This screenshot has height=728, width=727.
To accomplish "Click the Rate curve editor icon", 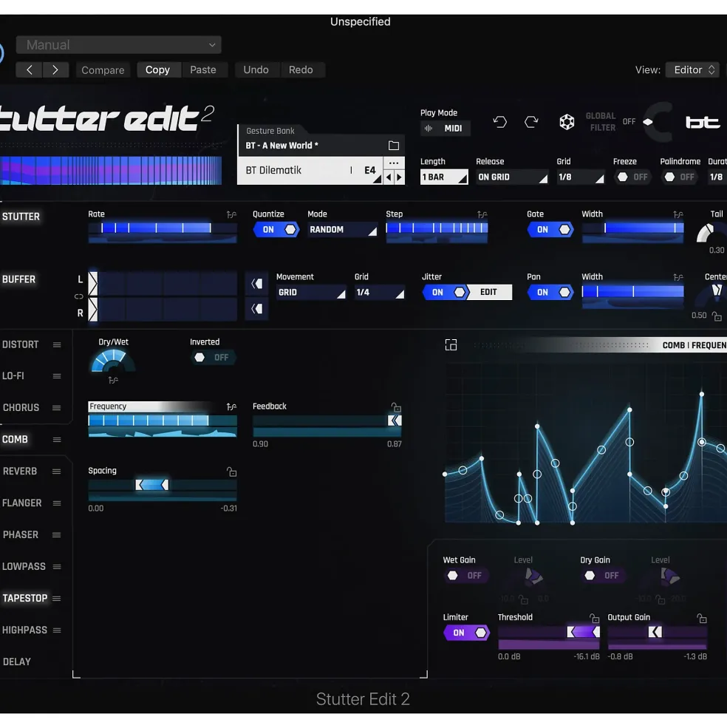I will click(x=231, y=214).
